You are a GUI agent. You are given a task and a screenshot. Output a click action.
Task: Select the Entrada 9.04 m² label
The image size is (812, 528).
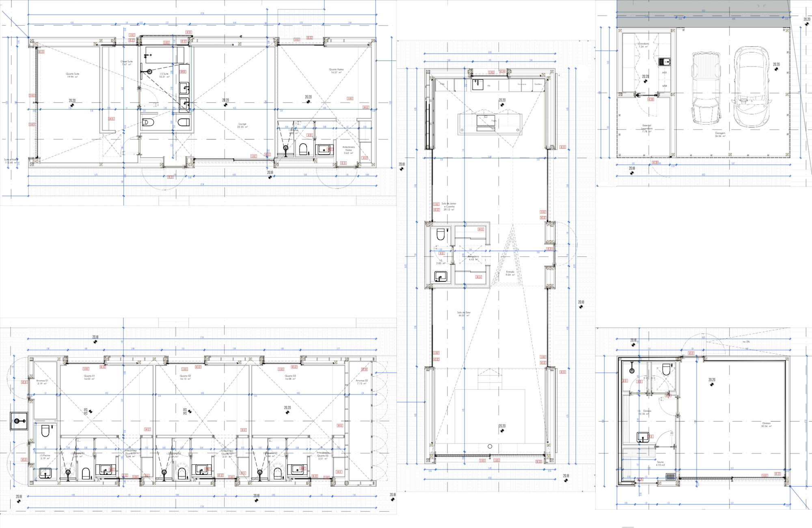[x=510, y=273]
